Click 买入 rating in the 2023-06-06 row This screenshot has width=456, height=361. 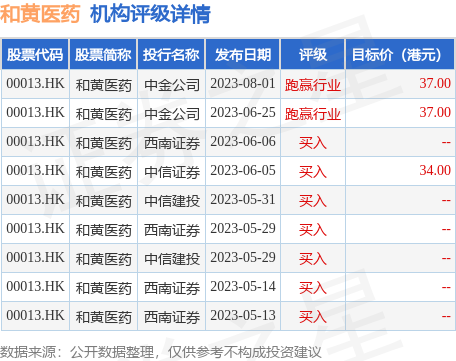click(313, 143)
